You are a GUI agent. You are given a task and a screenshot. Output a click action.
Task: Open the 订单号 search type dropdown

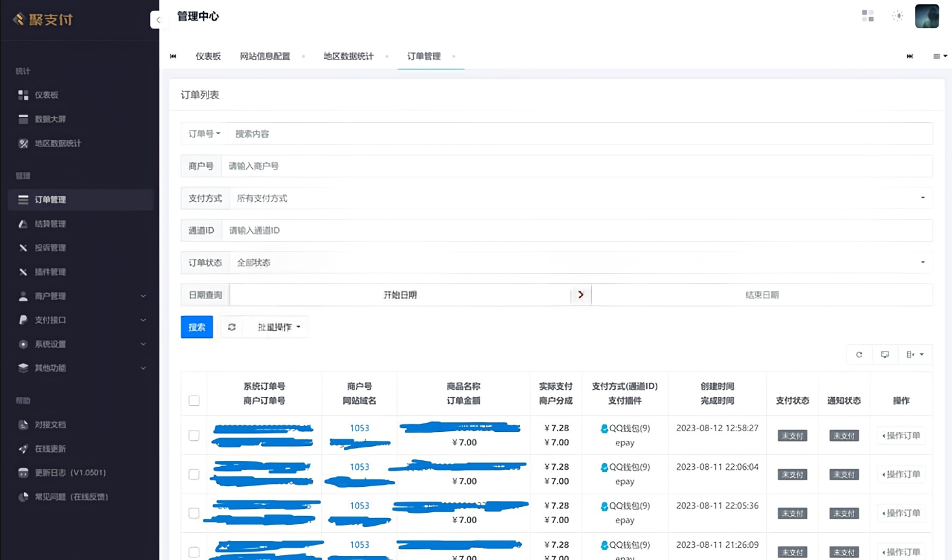[204, 134]
